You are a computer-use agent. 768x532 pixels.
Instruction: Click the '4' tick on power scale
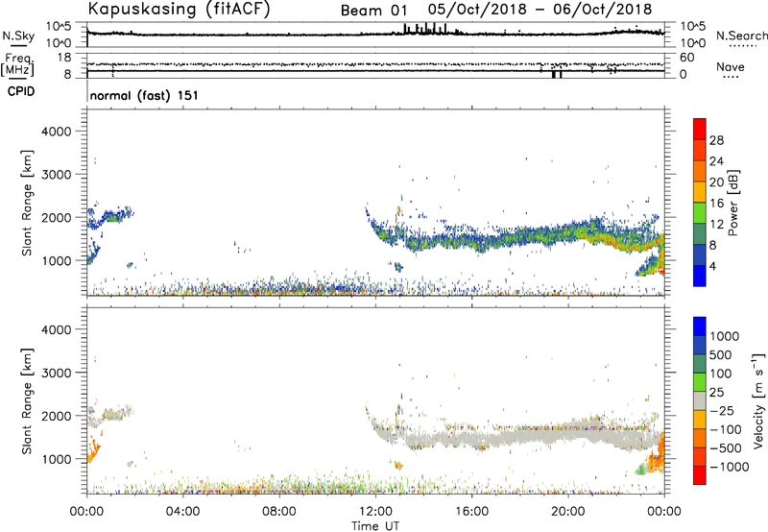coord(712,266)
